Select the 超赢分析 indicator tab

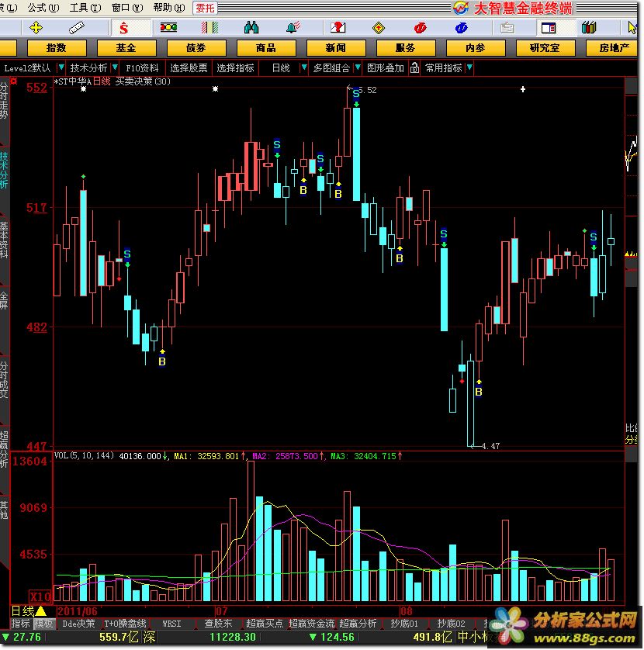(358, 624)
